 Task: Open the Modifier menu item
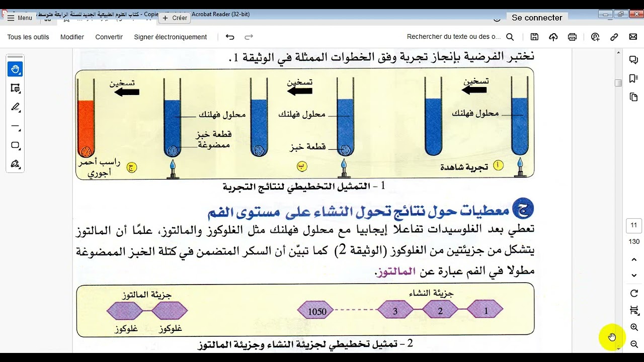[x=72, y=37]
